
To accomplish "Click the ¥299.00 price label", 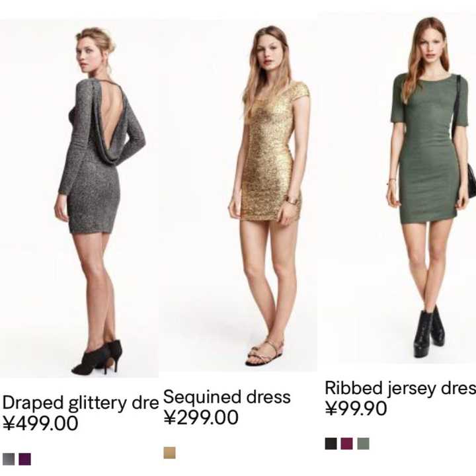I will pos(201,417).
